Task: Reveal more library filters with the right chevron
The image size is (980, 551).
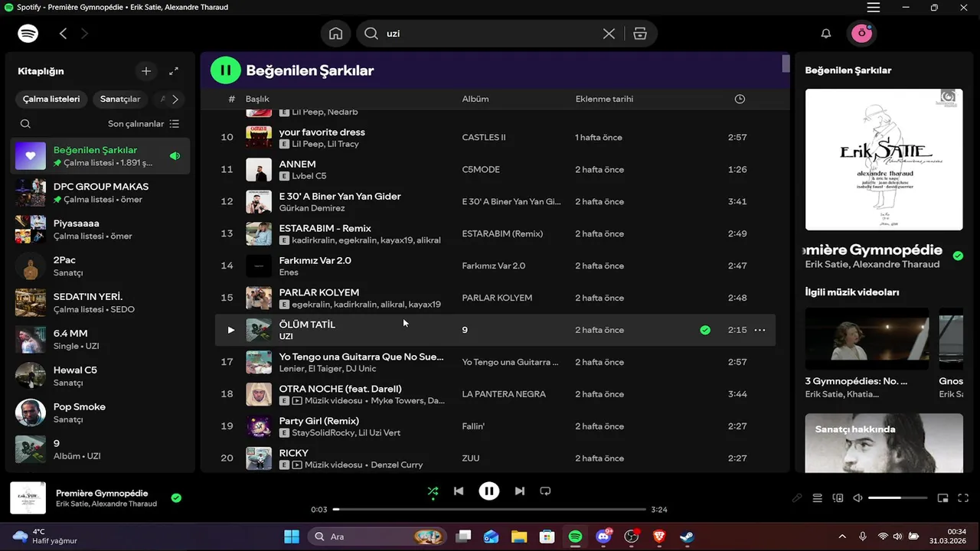Action: coord(175,99)
